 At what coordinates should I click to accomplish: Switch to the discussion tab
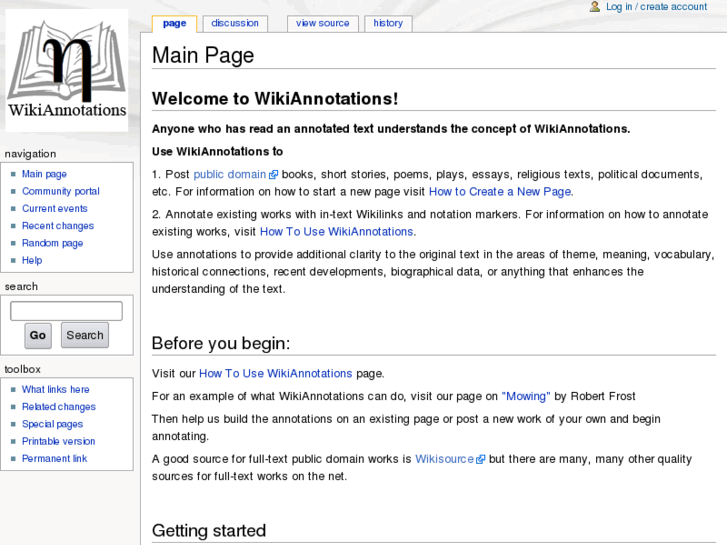(235, 23)
